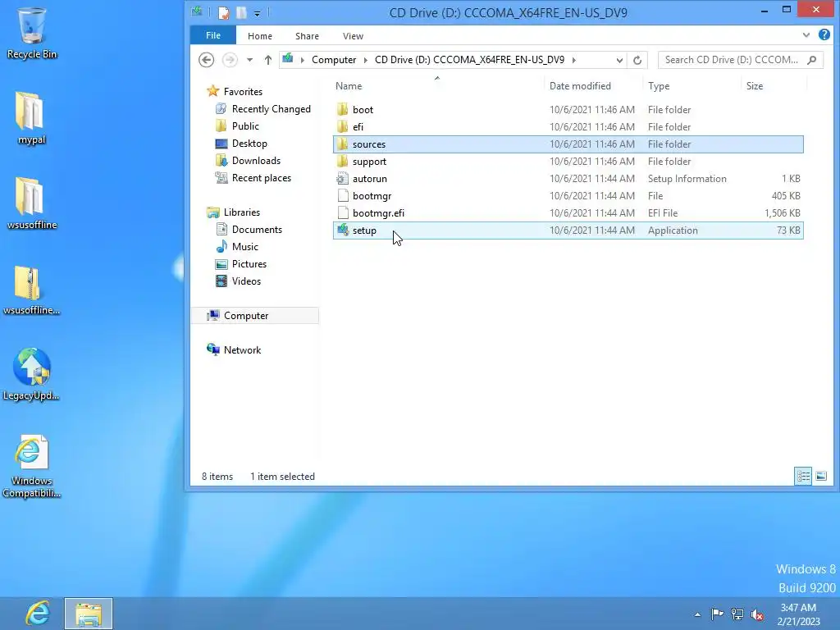Click the New folder quick access icon
Screen dimensions: 840x630
tap(242, 12)
